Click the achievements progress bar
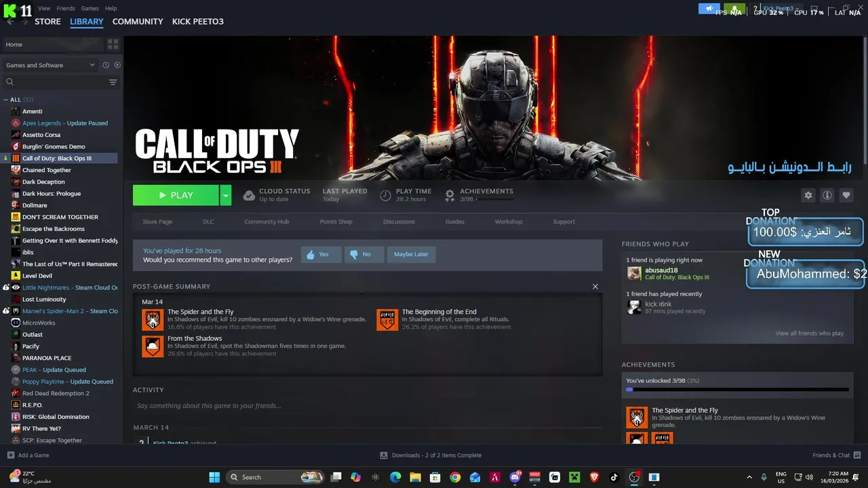Viewport: 868px width, 488px height. tap(737, 390)
